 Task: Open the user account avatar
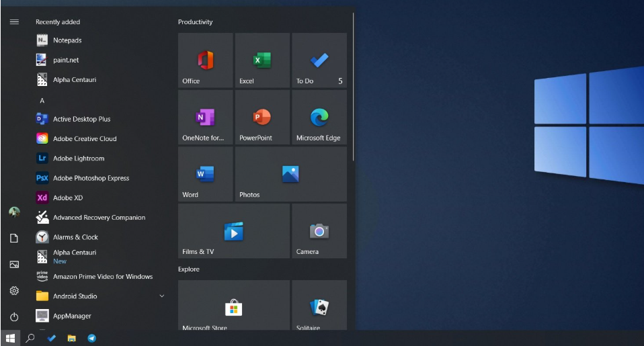14,212
